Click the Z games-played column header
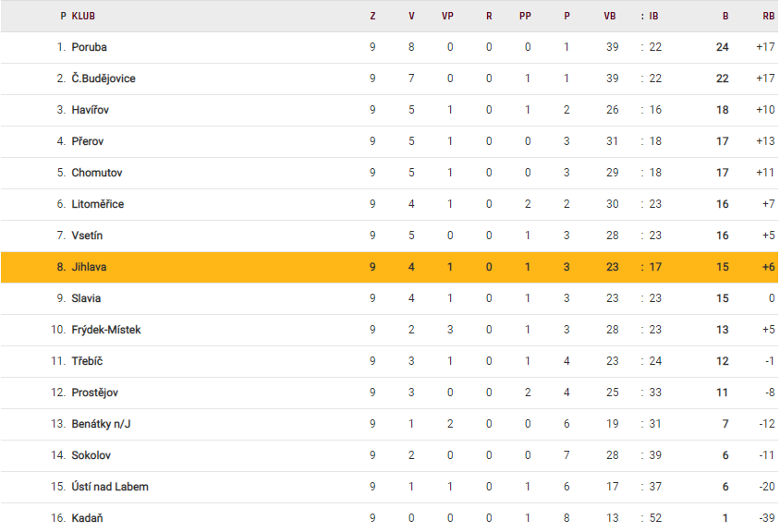The image size is (780, 532). (372, 16)
